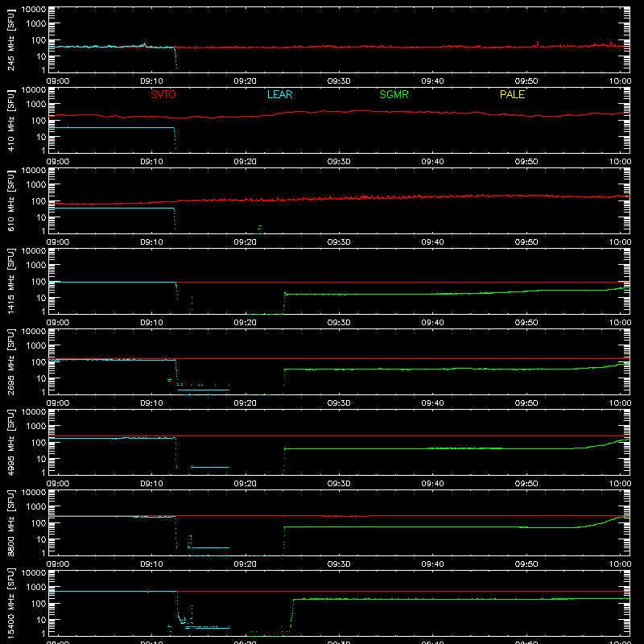Select the 245 MHz [SFU] axis title
Screen dimensions: 644x644
[10, 40]
